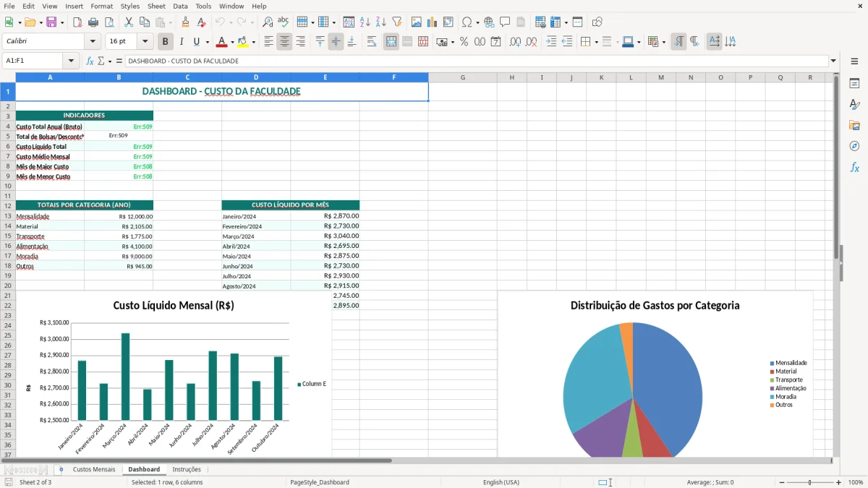The width and height of the screenshot is (868, 488).
Task: Open Print Preview
Action: pyautogui.click(x=109, y=22)
